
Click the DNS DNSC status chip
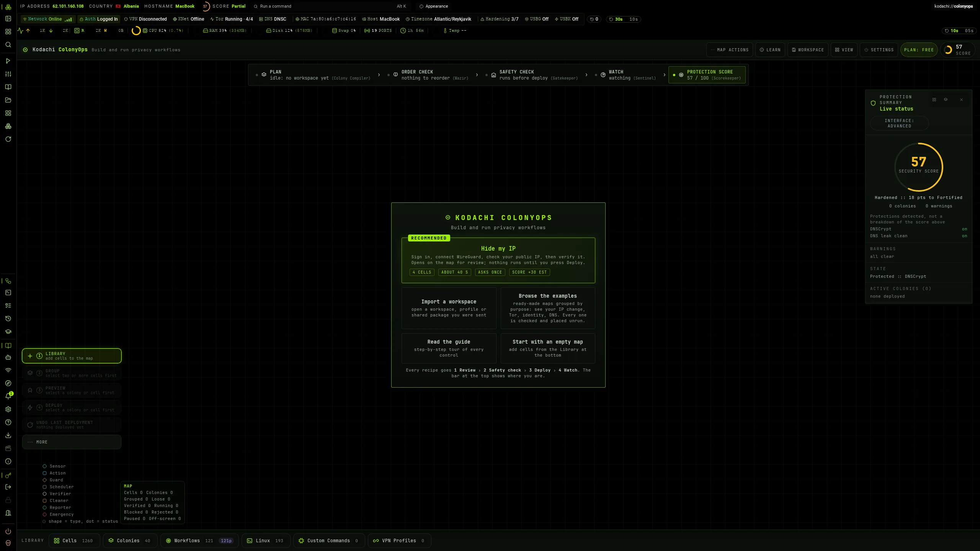click(273, 19)
